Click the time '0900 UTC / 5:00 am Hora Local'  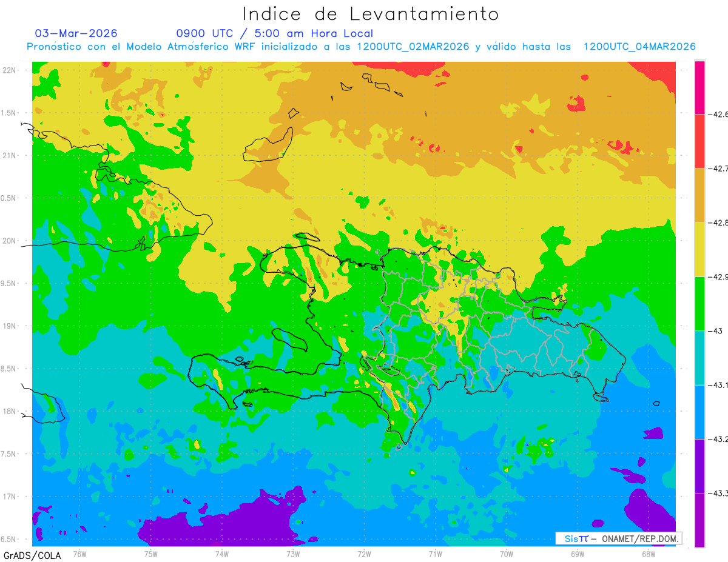pyautogui.click(x=274, y=33)
